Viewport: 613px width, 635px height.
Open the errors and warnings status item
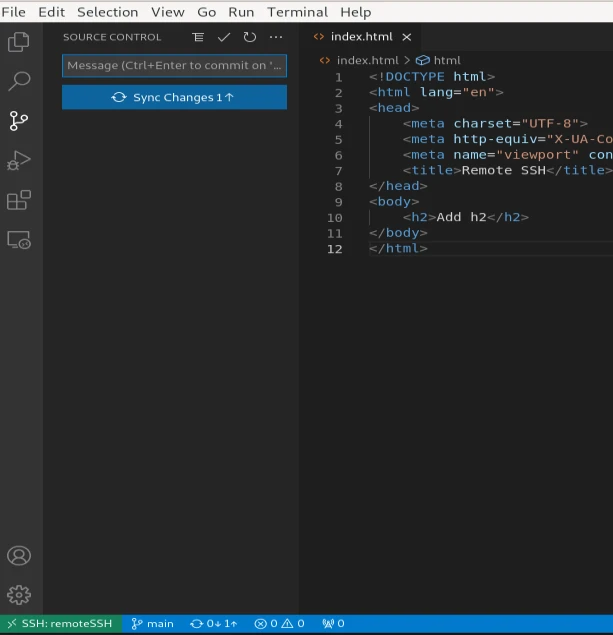click(x=279, y=624)
